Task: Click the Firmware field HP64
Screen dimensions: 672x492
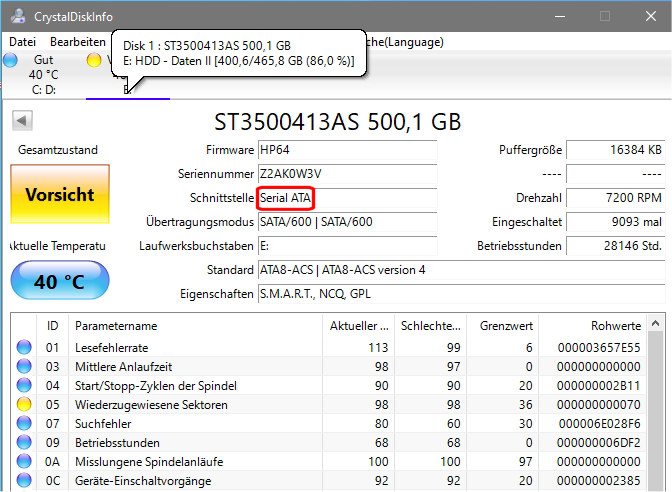Action: click(x=348, y=150)
